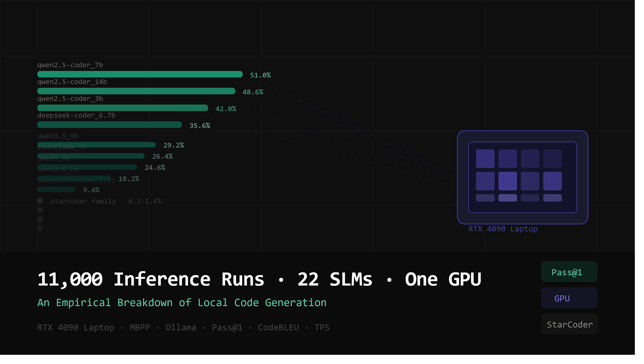This screenshot has height=364, width=644.
Task: Click the qwen3.5_9b label
Action: click(58, 136)
